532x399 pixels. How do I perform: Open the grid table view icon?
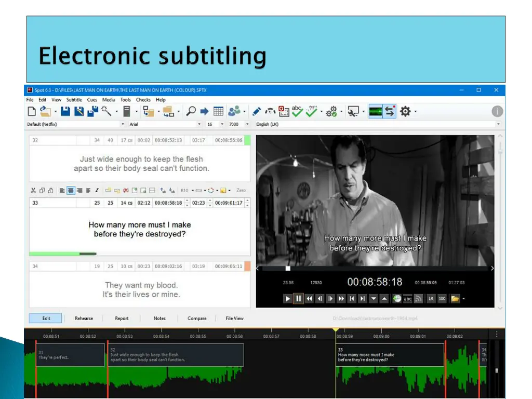click(218, 111)
